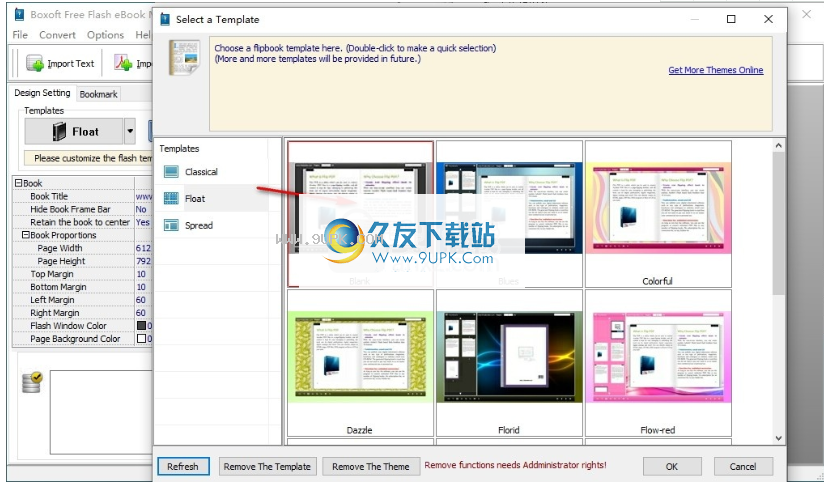Click the Import Text toolbar icon

(35, 64)
